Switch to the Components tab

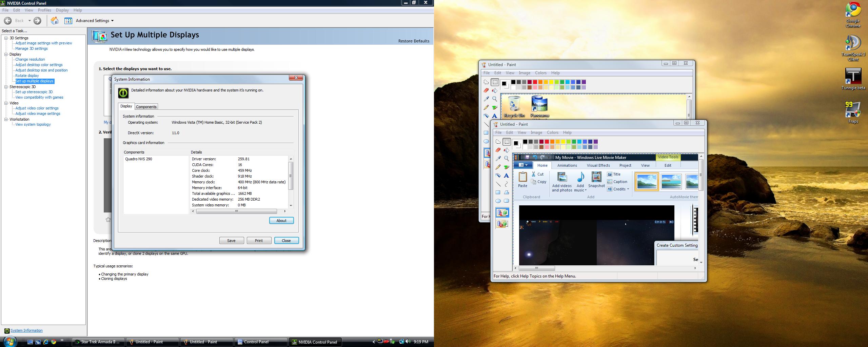[146, 107]
